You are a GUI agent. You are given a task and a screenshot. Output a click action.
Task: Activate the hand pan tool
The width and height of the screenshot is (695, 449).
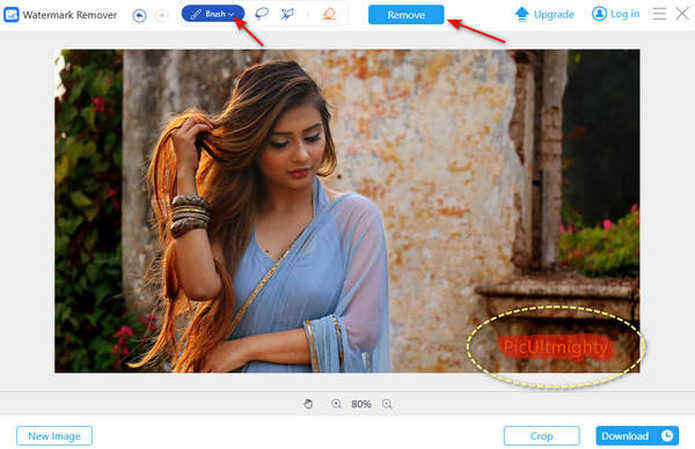coord(308,404)
